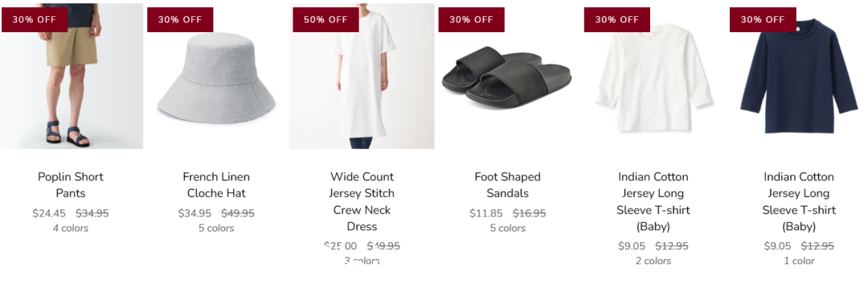
Task: Open the black Foot Shaped Sandals image
Action: click(507, 76)
